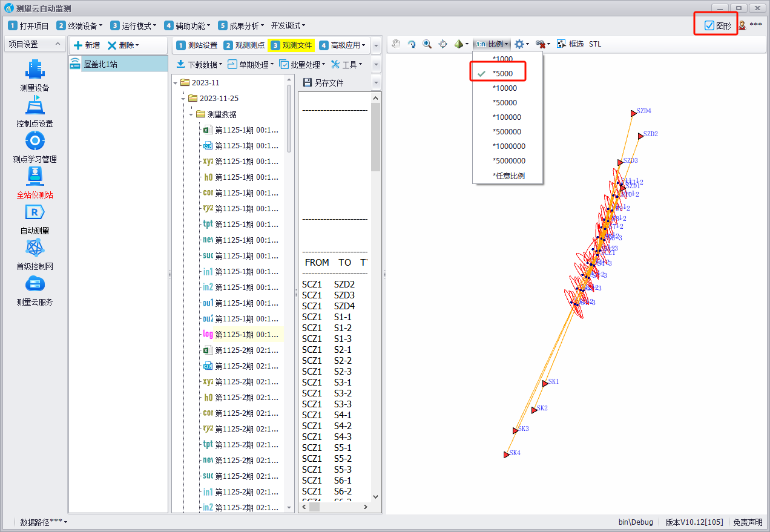The width and height of the screenshot is (770, 532).
Task: Select the pan hand tool
Action: (x=396, y=44)
